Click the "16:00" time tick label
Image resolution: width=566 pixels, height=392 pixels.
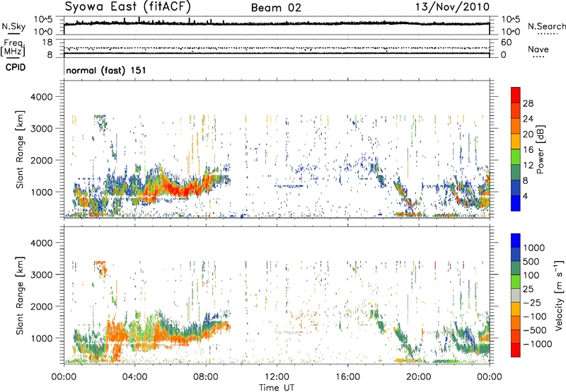[x=347, y=377]
